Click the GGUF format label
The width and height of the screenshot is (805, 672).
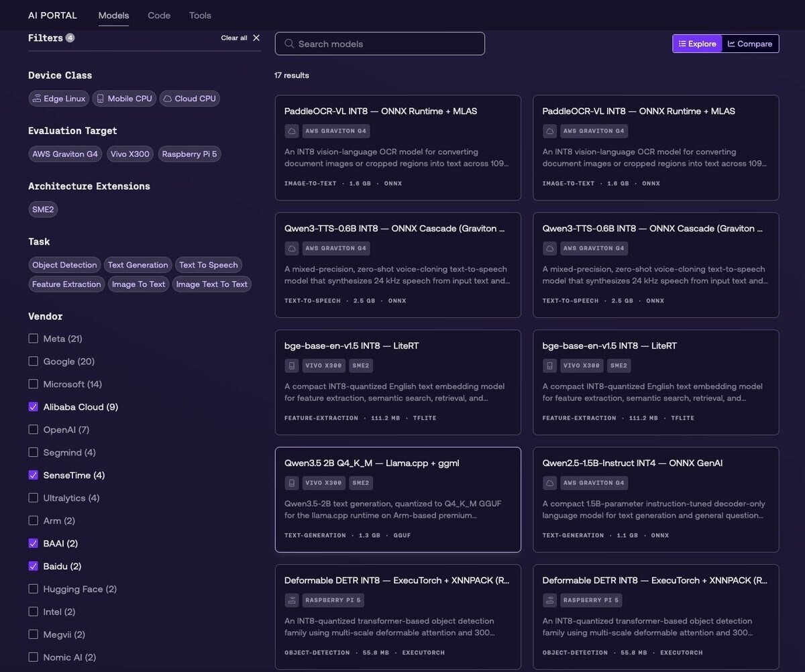402,536
